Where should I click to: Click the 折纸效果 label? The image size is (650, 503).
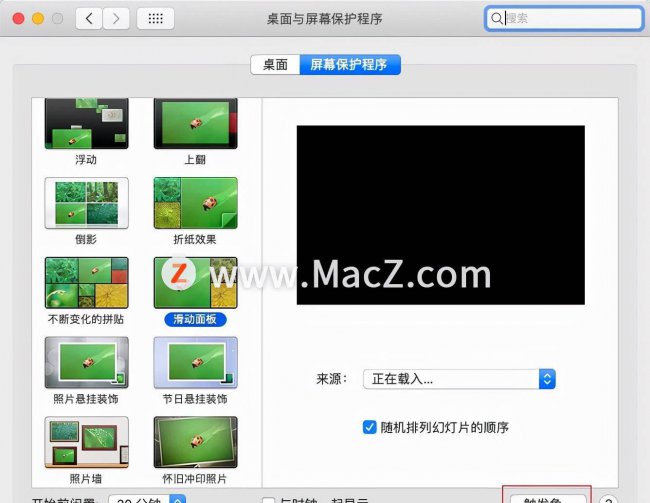(x=195, y=239)
